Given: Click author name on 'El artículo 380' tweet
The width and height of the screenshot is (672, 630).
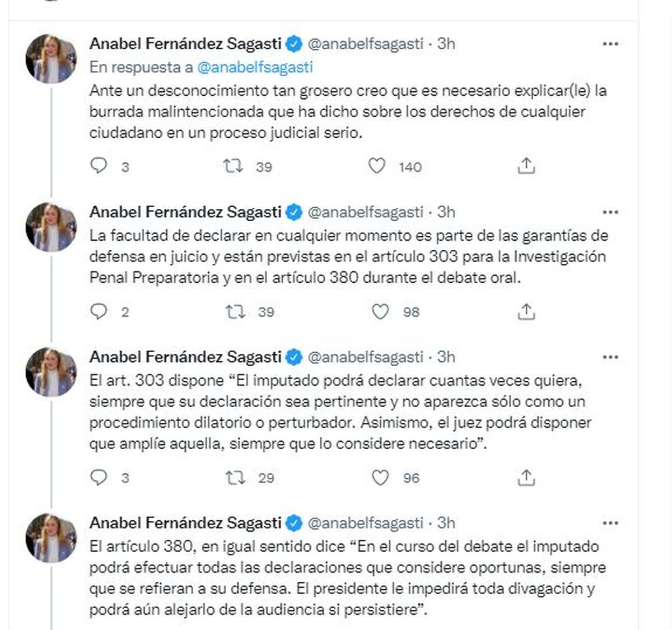Looking at the screenshot, I should click(185, 523).
